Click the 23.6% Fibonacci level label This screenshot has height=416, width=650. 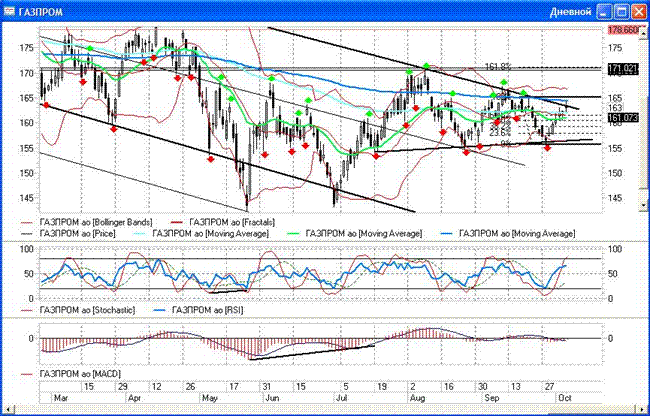(500, 133)
